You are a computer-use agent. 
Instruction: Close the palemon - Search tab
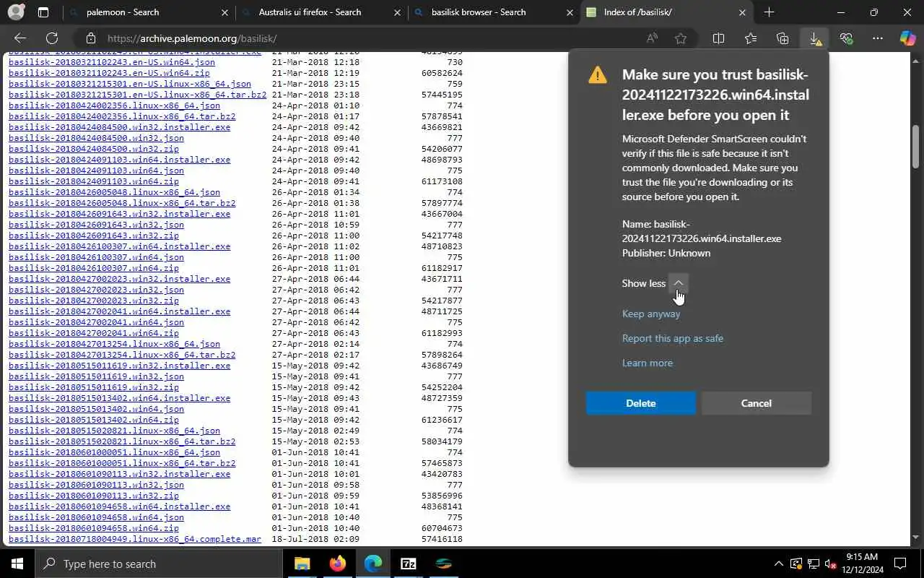coord(225,12)
